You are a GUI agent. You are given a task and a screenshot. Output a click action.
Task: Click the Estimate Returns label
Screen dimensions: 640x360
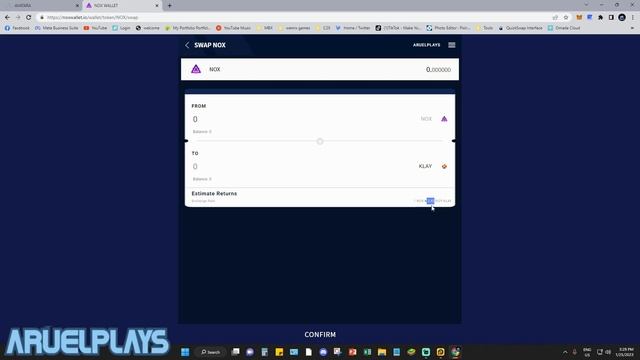pyautogui.click(x=214, y=193)
